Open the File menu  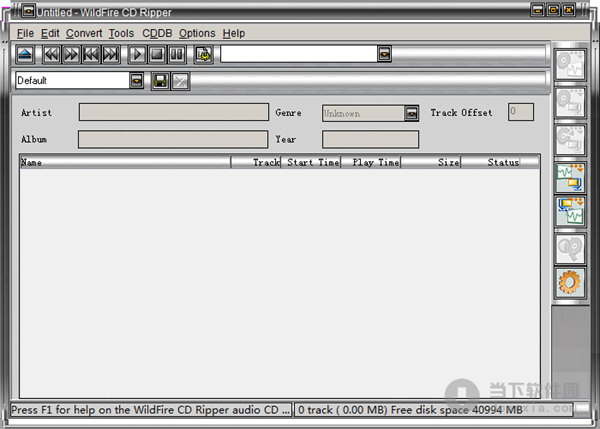pos(25,33)
